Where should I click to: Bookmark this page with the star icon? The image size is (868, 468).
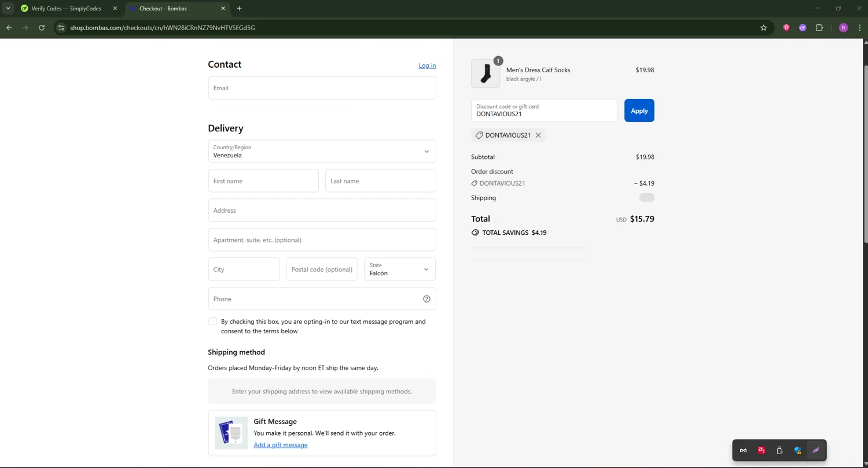coord(763,28)
